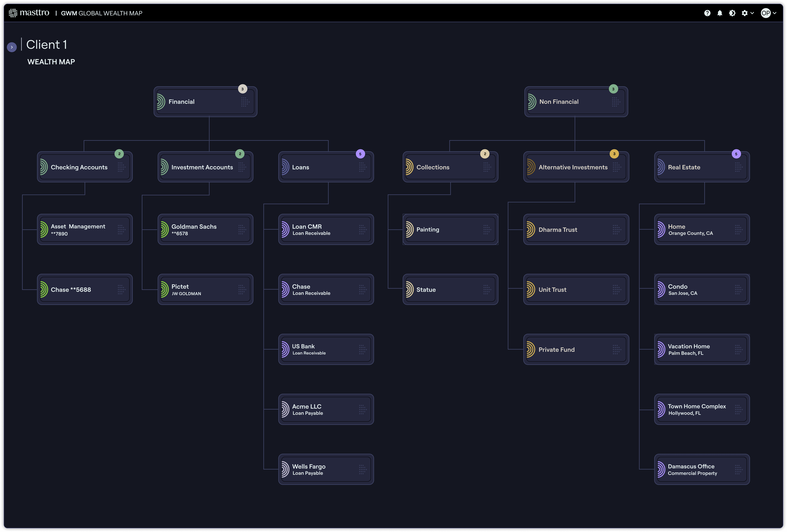This screenshot has height=532, width=787.
Task: Collapse Real Estate via its 5 badge
Action: tap(736, 154)
